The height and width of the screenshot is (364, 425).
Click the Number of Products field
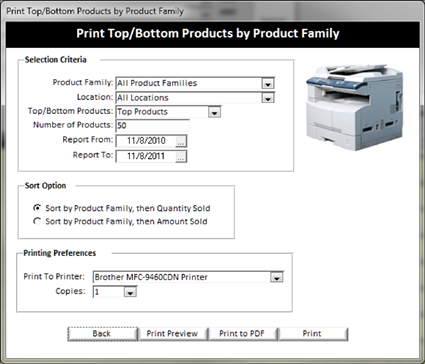(152, 126)
